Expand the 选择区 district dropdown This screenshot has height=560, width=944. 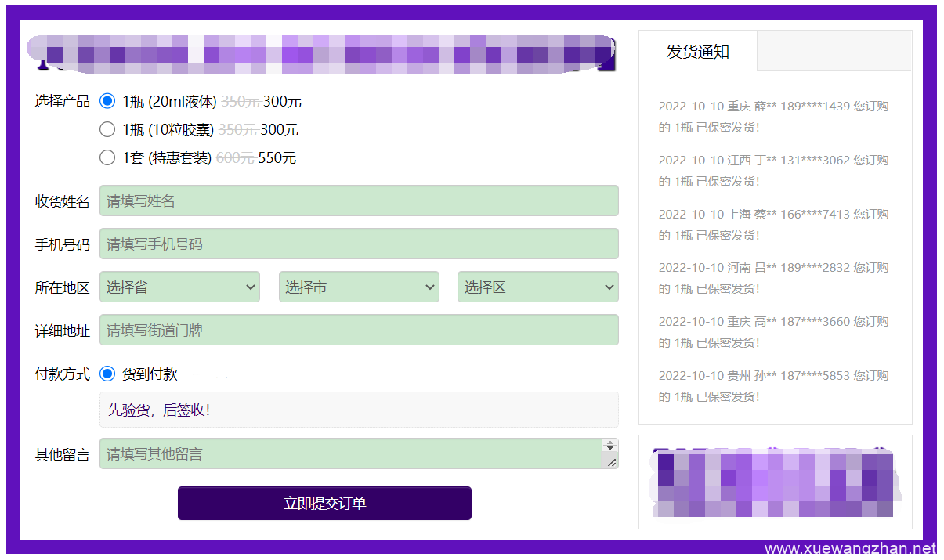click(537, 287)
